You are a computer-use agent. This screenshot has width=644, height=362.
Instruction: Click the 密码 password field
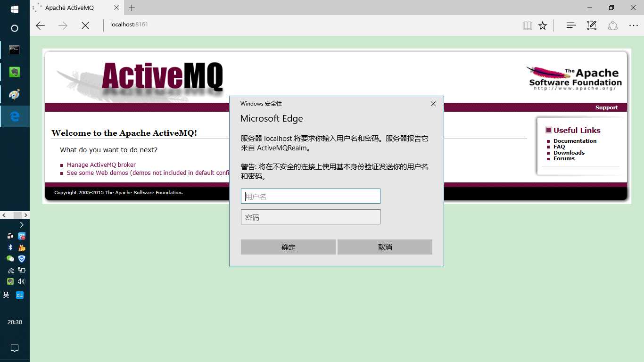[x=310, y=217]
